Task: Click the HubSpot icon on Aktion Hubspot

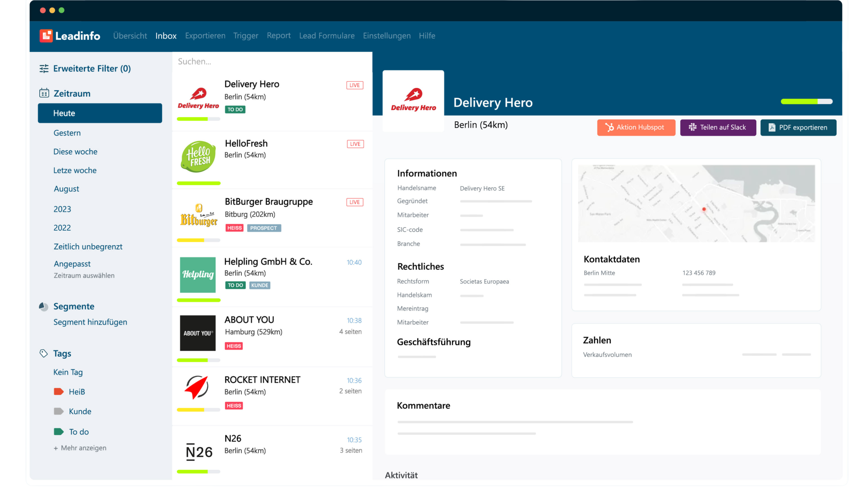Action: click(609, 127)
